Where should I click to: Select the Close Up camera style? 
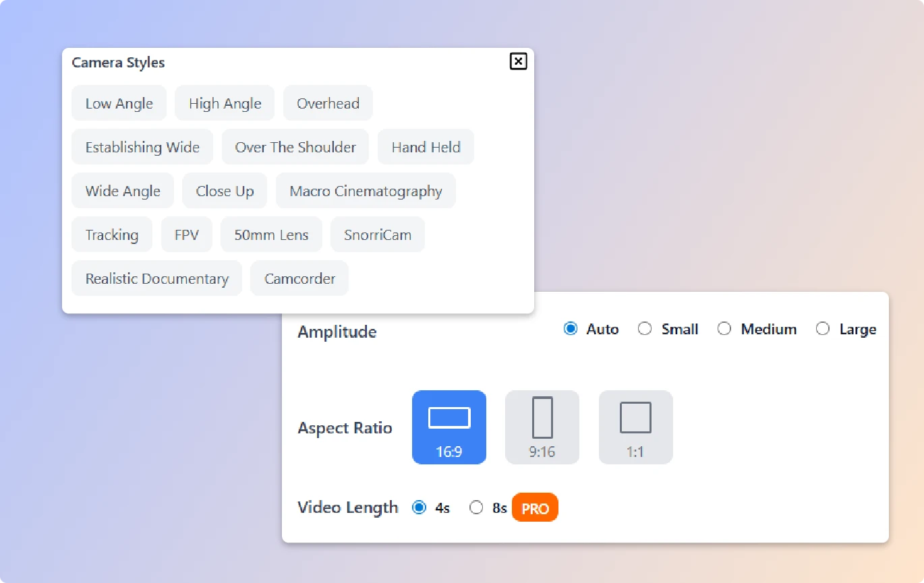225,191
